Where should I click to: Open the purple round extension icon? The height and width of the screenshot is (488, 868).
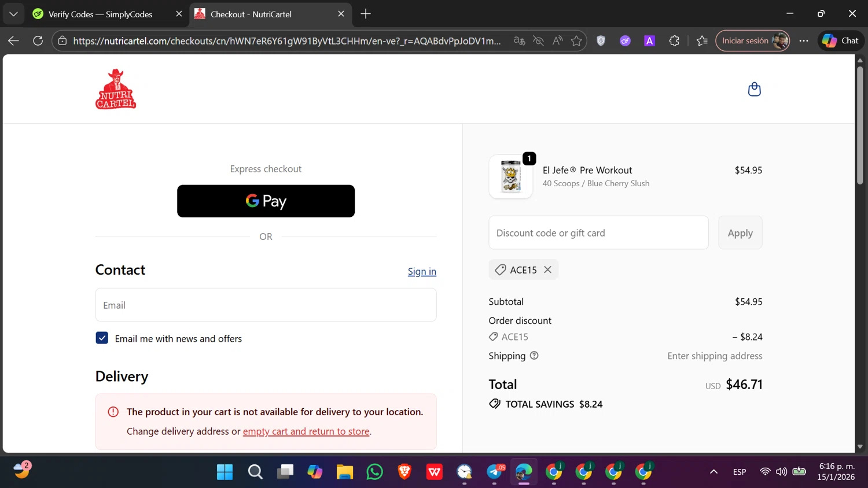625,40
